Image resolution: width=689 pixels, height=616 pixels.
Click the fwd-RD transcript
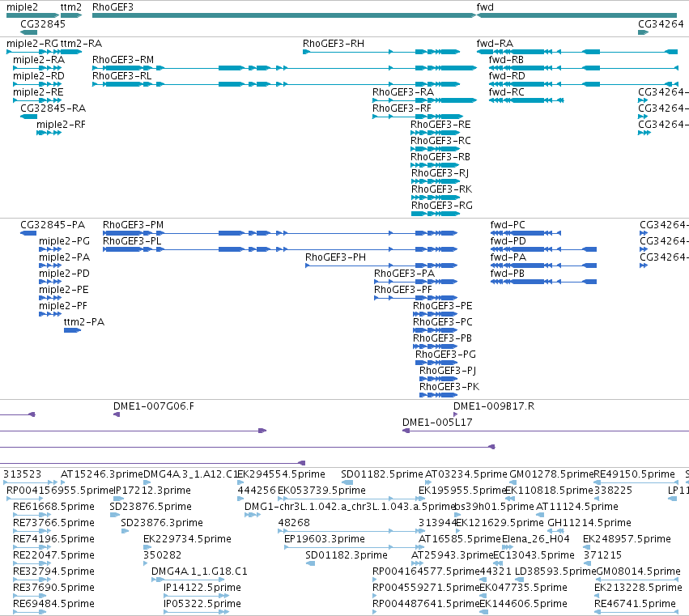[x=584, y=84]
